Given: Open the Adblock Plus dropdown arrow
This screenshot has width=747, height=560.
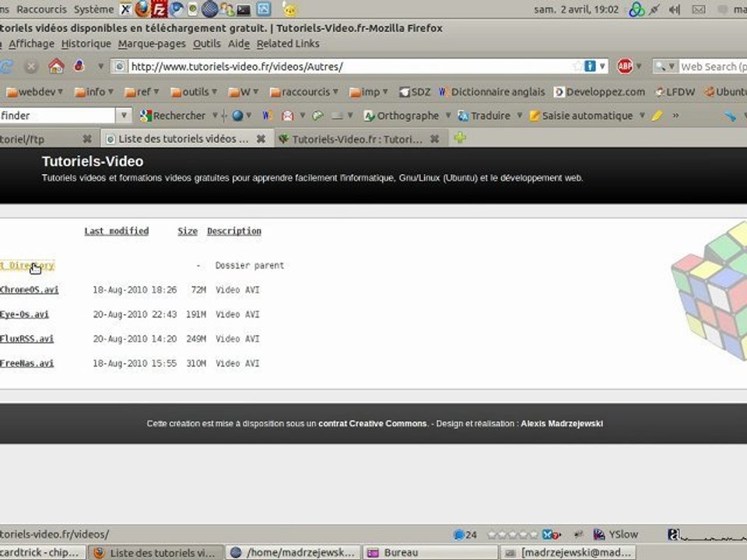Looking at the screenshot, I should point(639,66).
